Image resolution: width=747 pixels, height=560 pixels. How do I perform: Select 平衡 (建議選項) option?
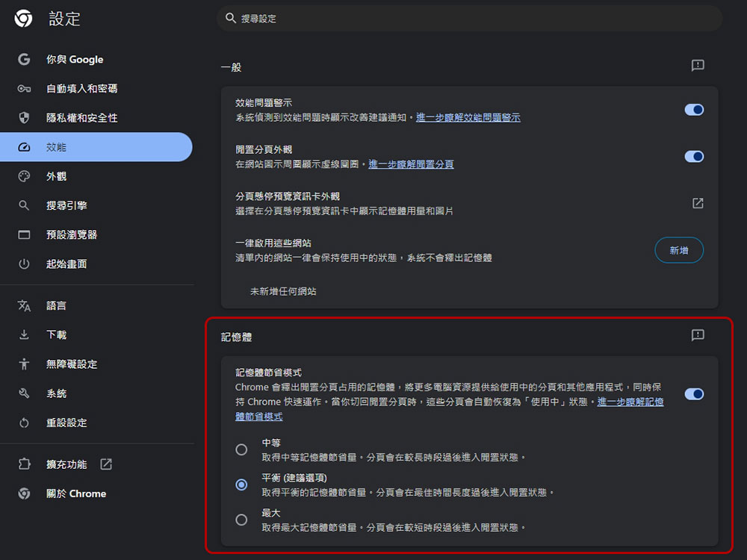[241, 485]
